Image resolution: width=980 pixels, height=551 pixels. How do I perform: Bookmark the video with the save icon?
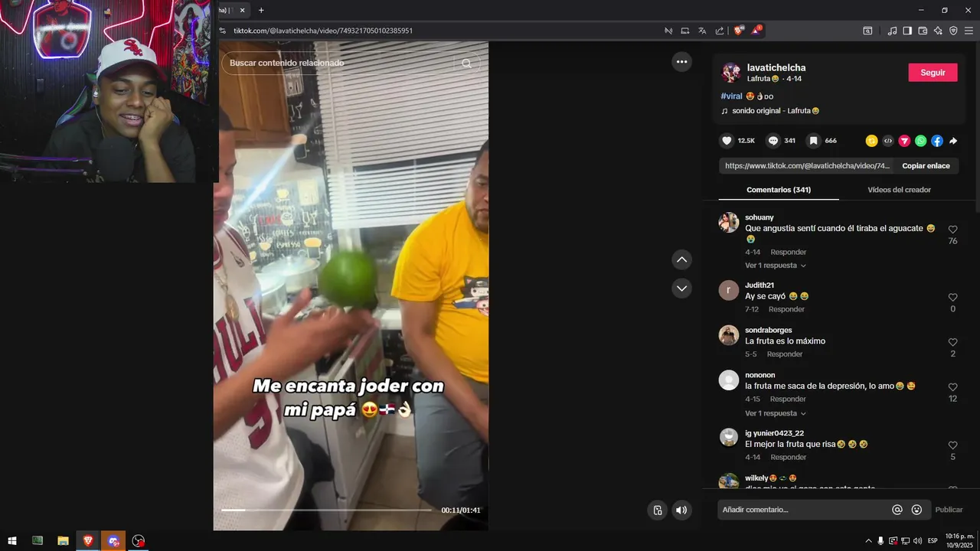click(814, 141)
